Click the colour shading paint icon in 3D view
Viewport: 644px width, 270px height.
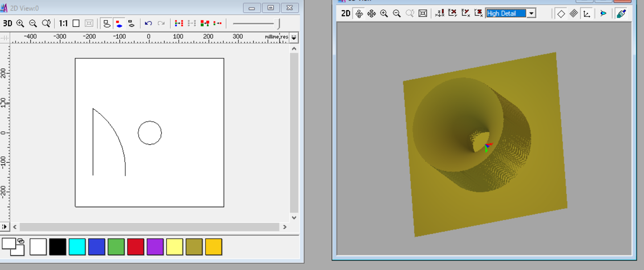coord(621,13)
